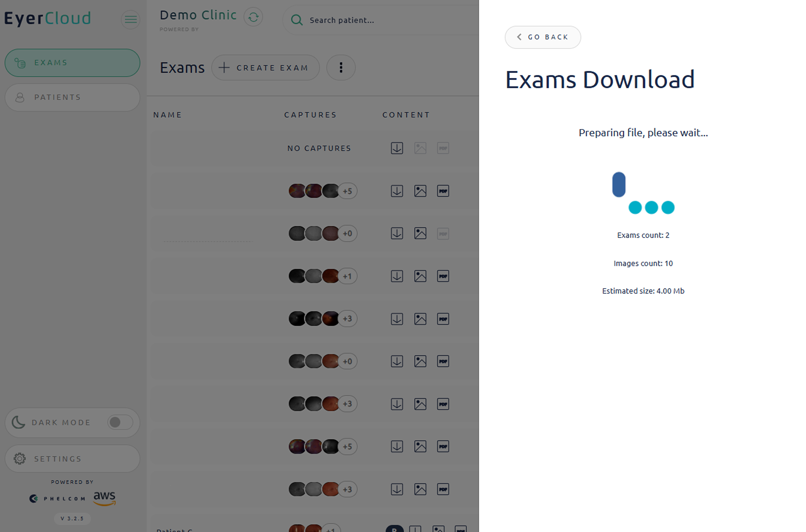Click the Create Exam button

pos(265,68)
